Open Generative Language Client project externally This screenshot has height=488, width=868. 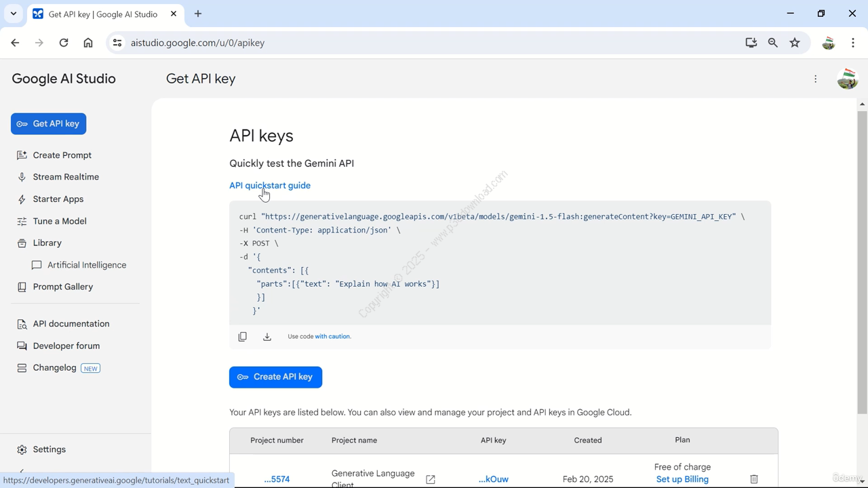tap(431, 479)
